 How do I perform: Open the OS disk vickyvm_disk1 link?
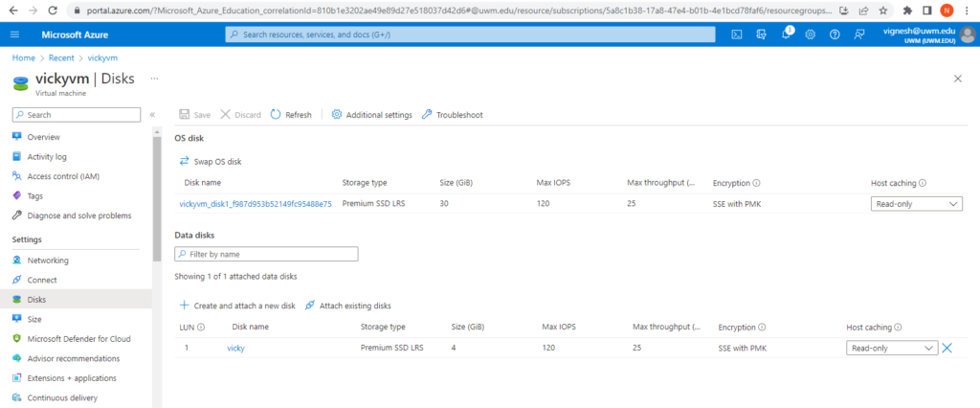(x=256, y=203)
